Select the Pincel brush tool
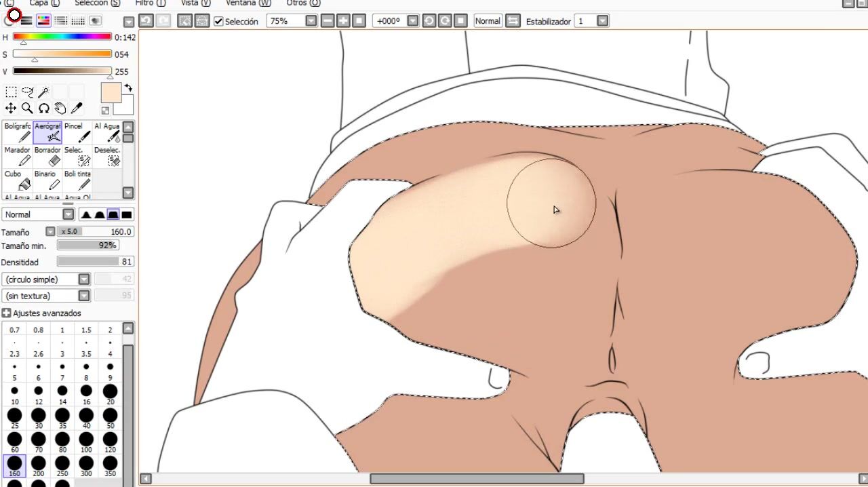This screenshot has height=487, width=868. point(77,133)
